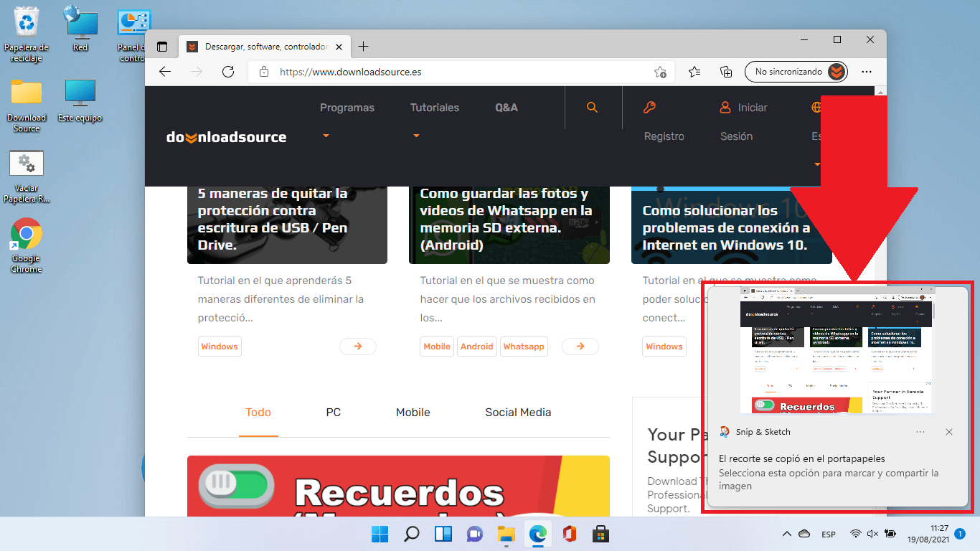This screenshot has height=551, width=980.
Task: Click the downloadsource site search icon
Action: click(592, 108)
